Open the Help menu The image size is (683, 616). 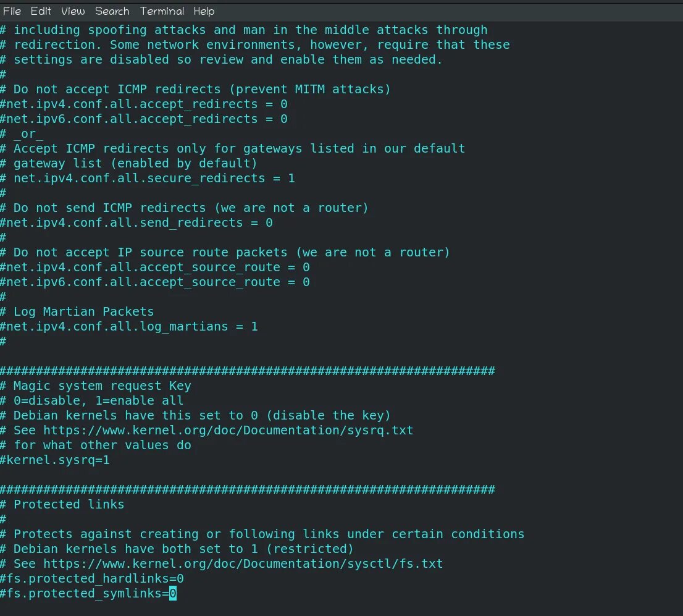204,11
